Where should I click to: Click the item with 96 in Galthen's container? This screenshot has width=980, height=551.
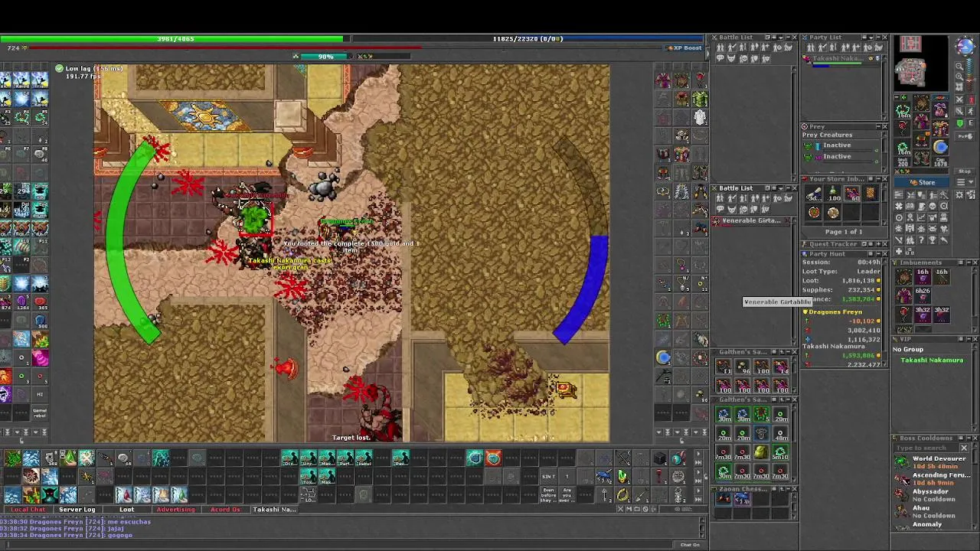743,367
